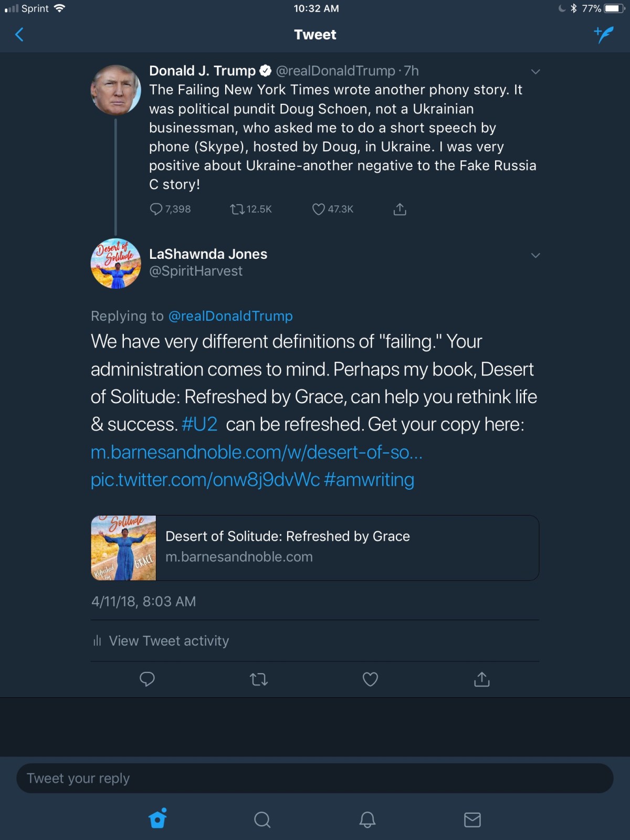
Task: Open Search tab
Action: coord(262,819)
